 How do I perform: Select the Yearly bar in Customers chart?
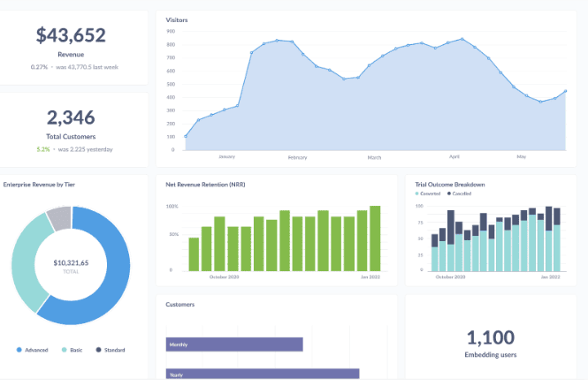pyautogui.click(x=262, y=374)
